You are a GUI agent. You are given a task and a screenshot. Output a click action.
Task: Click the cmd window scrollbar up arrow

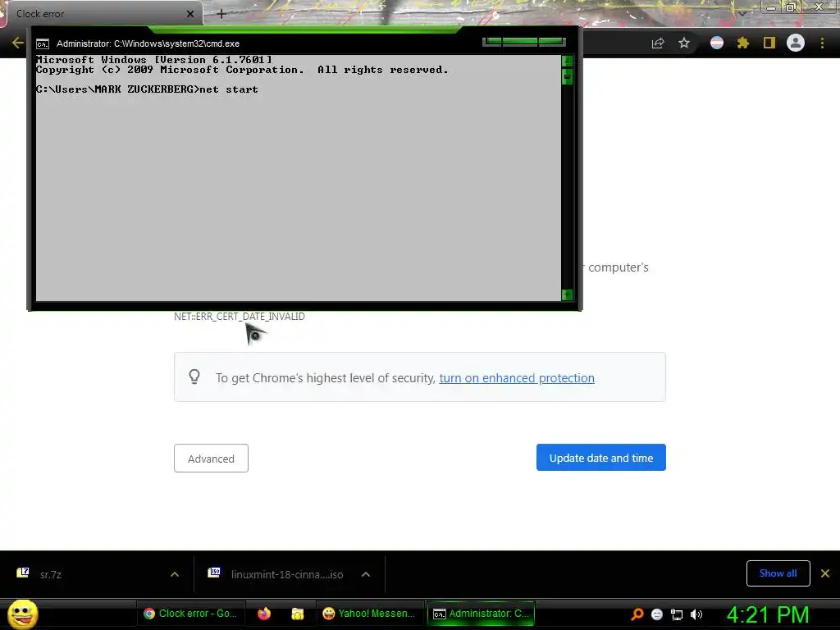568,61
